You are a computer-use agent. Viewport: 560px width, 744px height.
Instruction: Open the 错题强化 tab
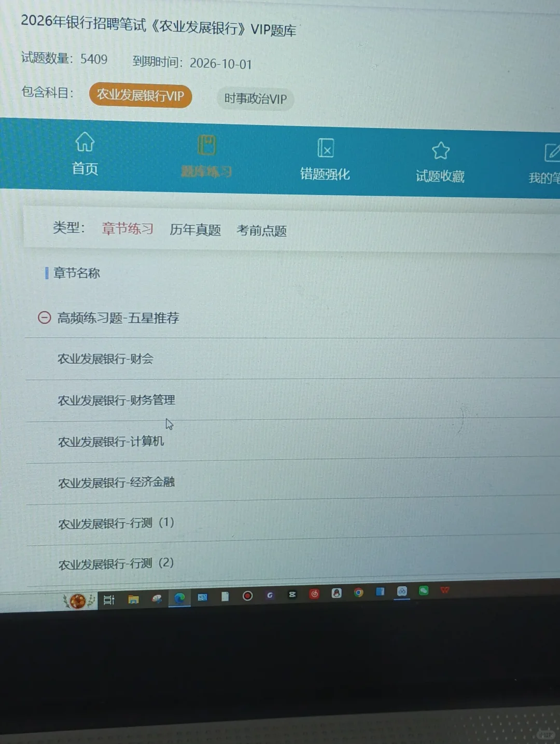click(x=325, y=159)
